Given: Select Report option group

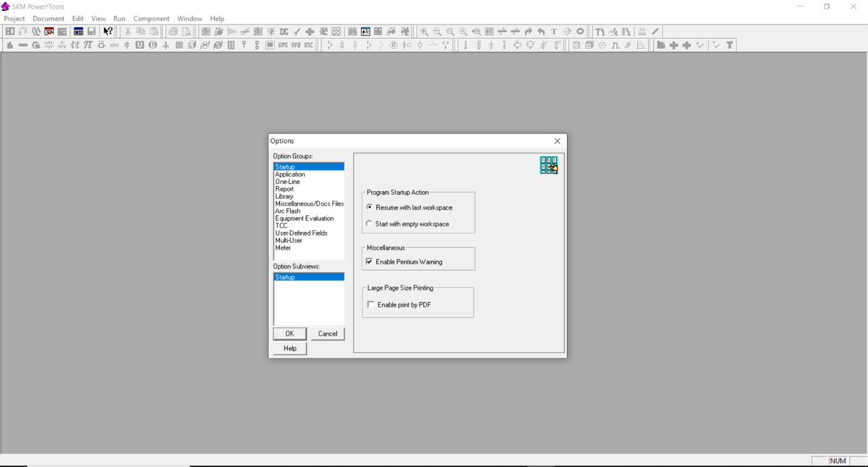Looking at the screenshot, I should point(309,189).
